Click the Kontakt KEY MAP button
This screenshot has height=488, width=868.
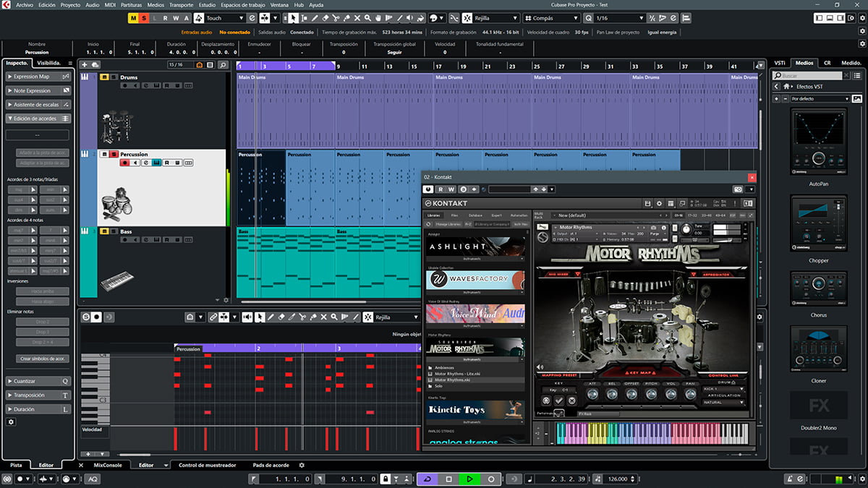[641, 373]
